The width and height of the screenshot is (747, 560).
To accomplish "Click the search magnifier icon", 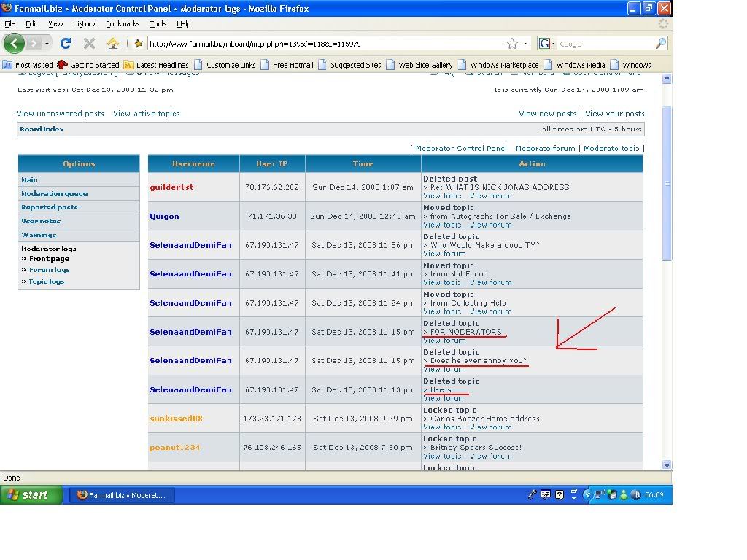I will 661,44.
